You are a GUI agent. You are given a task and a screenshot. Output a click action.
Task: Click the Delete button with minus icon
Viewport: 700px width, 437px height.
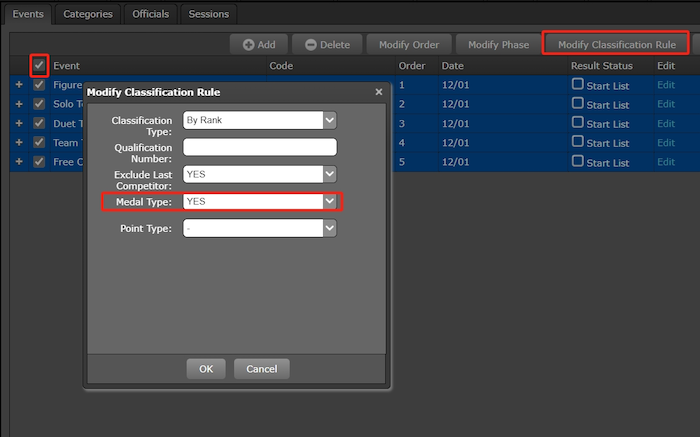click(327, 45)
